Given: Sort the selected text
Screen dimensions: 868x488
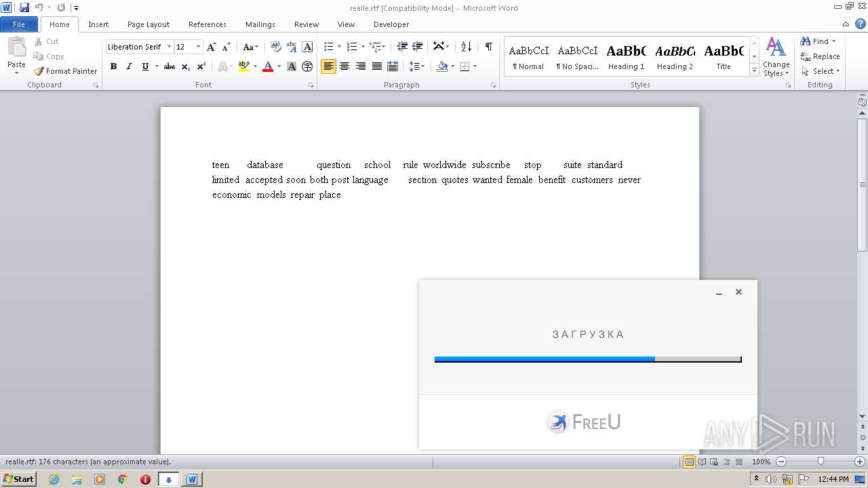Looking at the screenshot, I should point(466,47).
